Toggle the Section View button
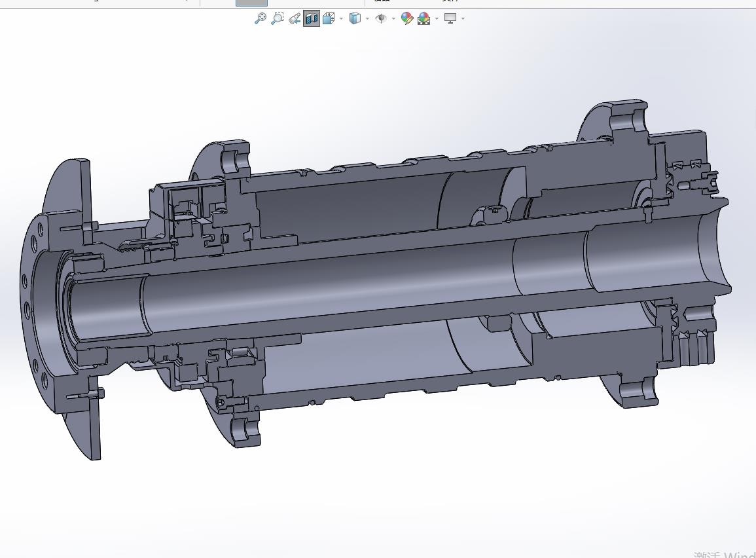 point(312,19)
